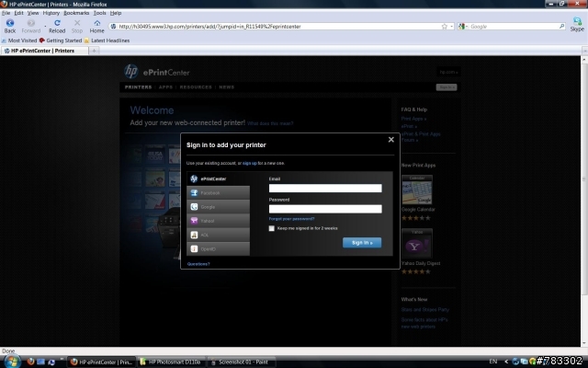Open the Google Calendar app thumbnail
This screenshot has width=588, height=368.
(417, 190)
